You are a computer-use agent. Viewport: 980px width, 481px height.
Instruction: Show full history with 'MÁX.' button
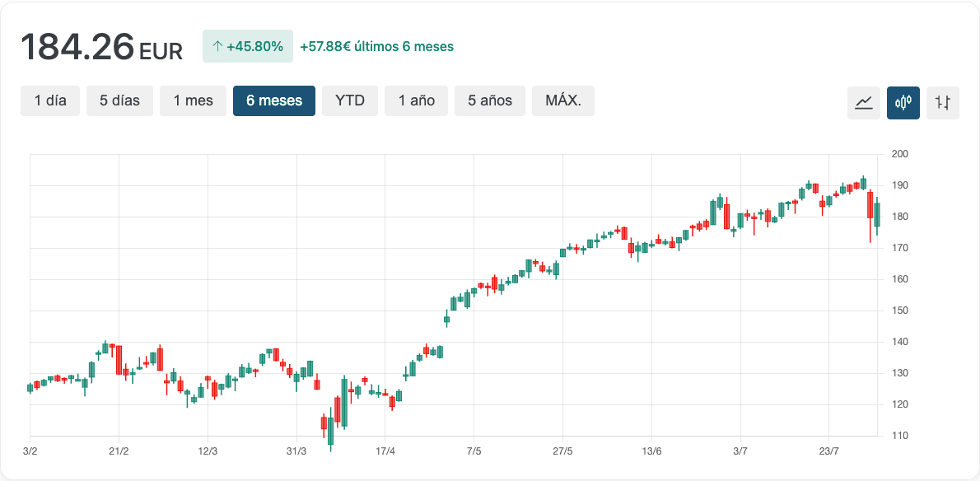click(563, 101)
